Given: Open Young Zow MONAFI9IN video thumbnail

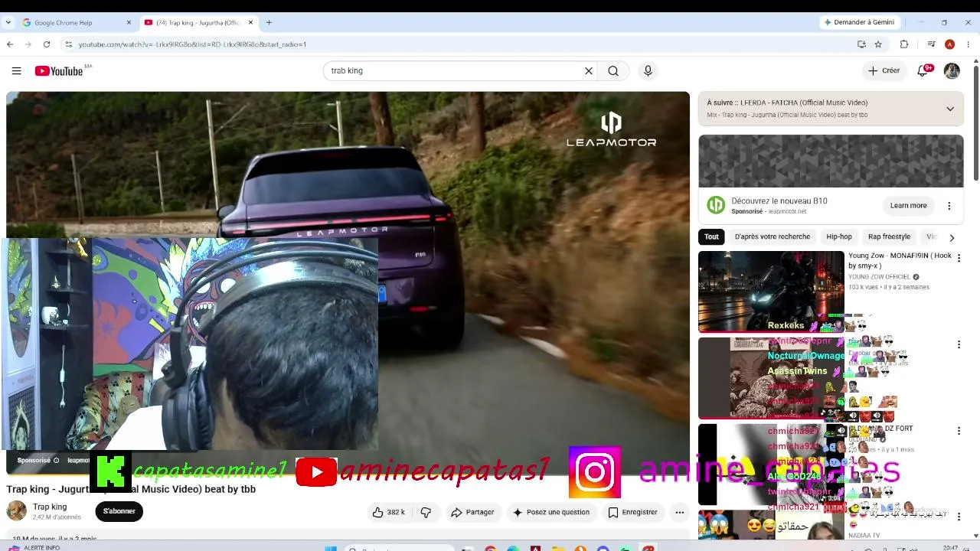Looking at the screenshot, I should [x=771, y=292].
